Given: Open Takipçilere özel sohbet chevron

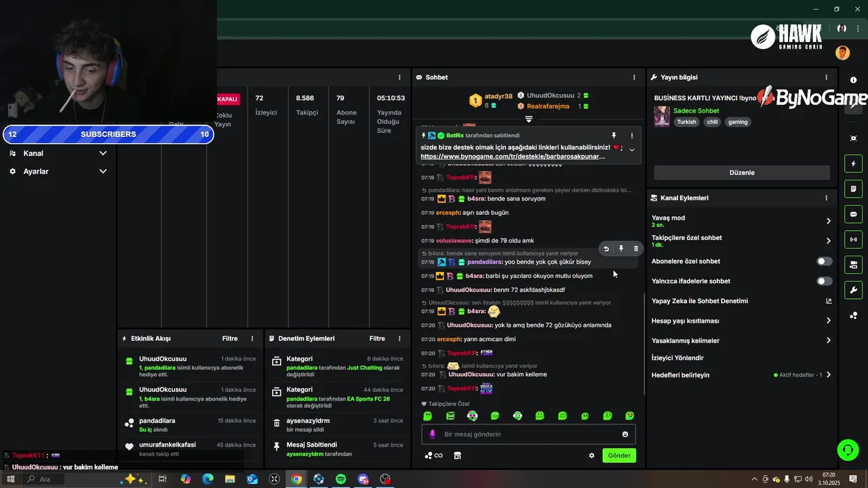Looking at the screenshot, I should (828, 241).
